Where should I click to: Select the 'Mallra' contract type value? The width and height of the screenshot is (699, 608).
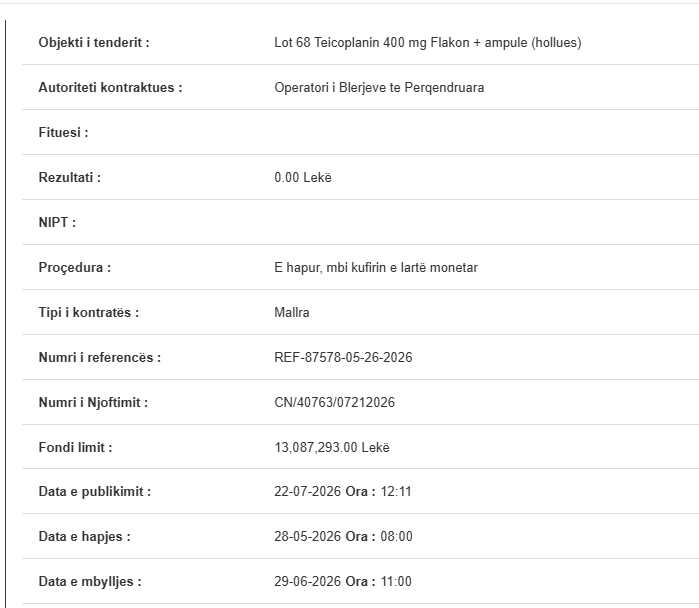click(x=292, y=312)
